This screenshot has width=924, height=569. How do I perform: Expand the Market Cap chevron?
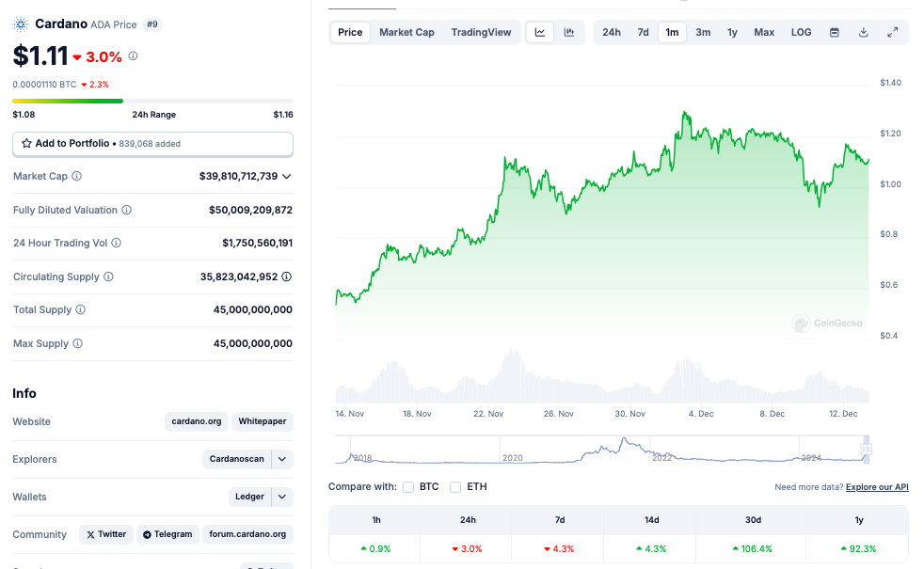pos(287,176)
